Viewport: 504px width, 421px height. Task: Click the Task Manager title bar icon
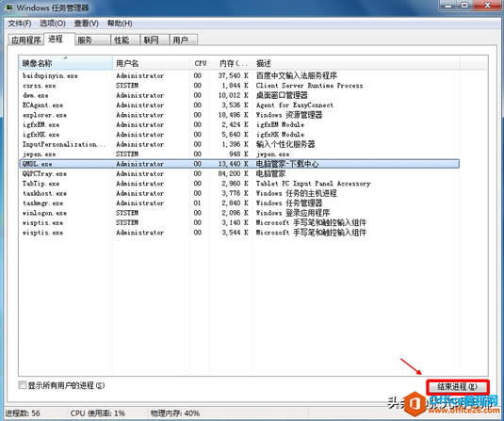[9, 8]
